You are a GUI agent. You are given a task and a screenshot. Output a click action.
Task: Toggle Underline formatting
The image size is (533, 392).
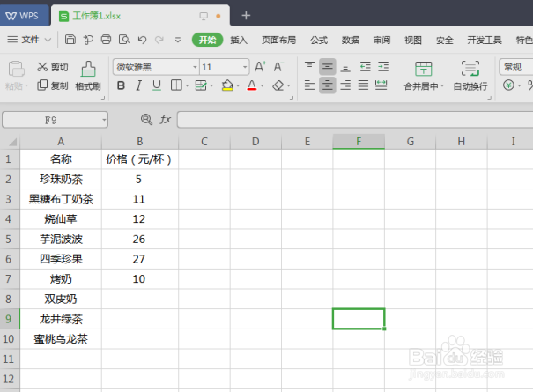pyautogui.click(x=157, y=85)
